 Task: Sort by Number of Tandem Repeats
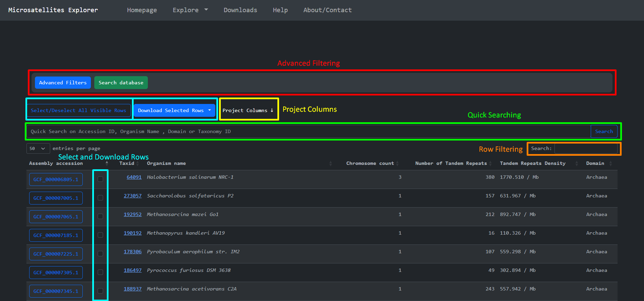(x=490, y=164)
